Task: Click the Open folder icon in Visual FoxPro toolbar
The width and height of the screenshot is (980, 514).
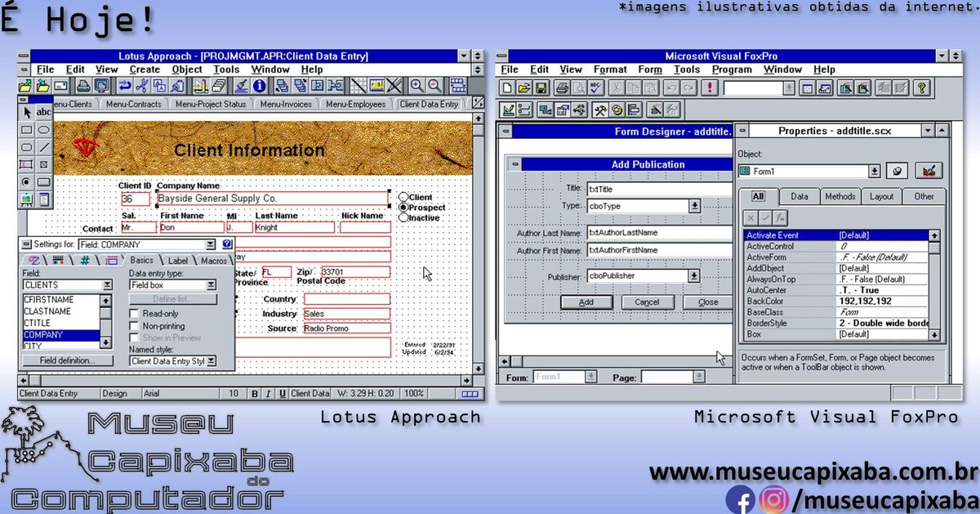Action: 523,87
